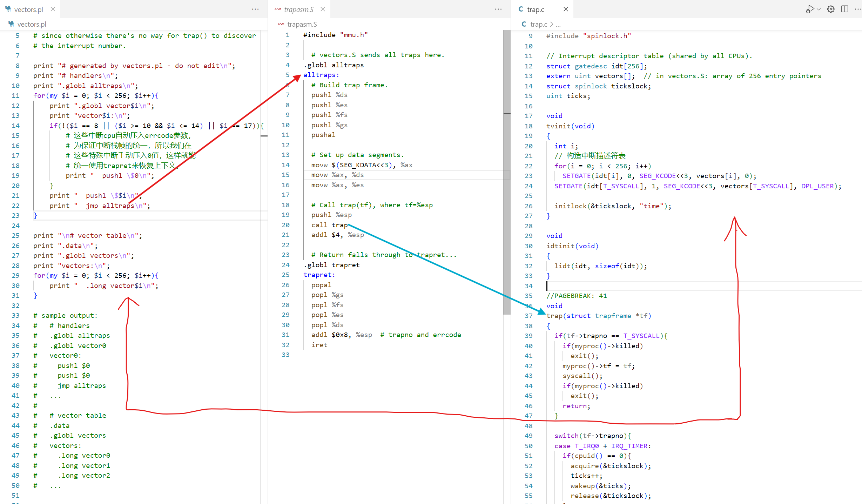Screen dimensions: 862x504
Task: Switch to the trapasm.S tab
Action: pos(298,9)
